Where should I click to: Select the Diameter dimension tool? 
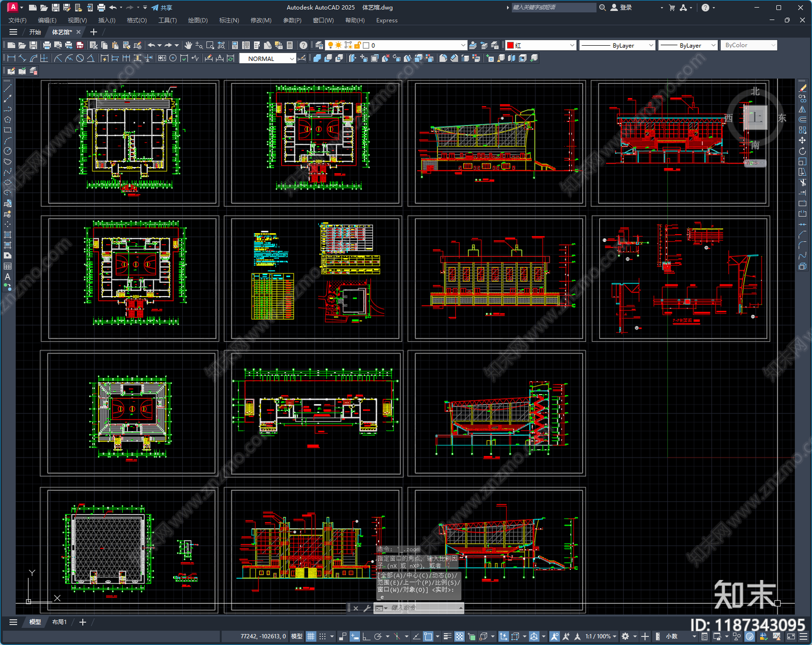pyautogui.click(x=80, y=58)
